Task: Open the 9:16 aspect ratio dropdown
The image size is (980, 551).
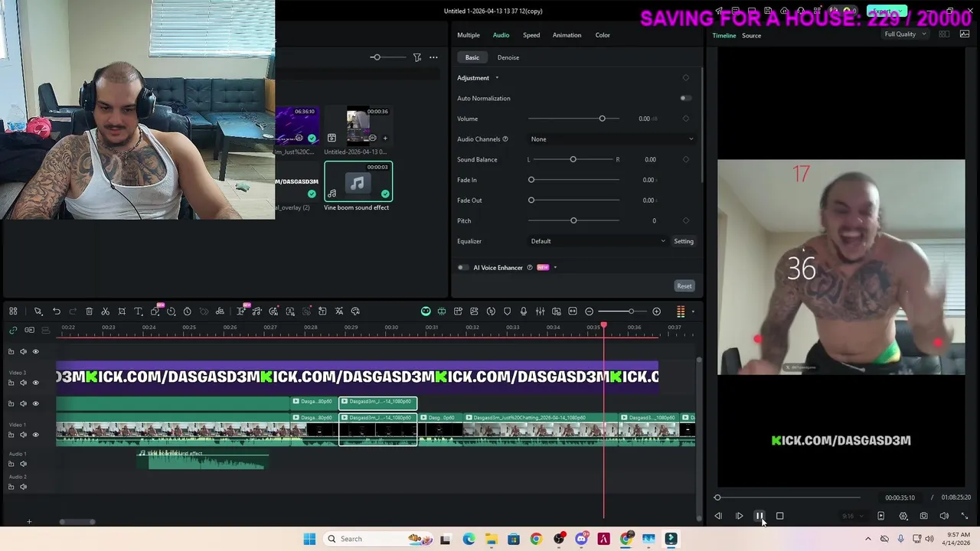Action: pyautogui.click(x=852, y=517)
